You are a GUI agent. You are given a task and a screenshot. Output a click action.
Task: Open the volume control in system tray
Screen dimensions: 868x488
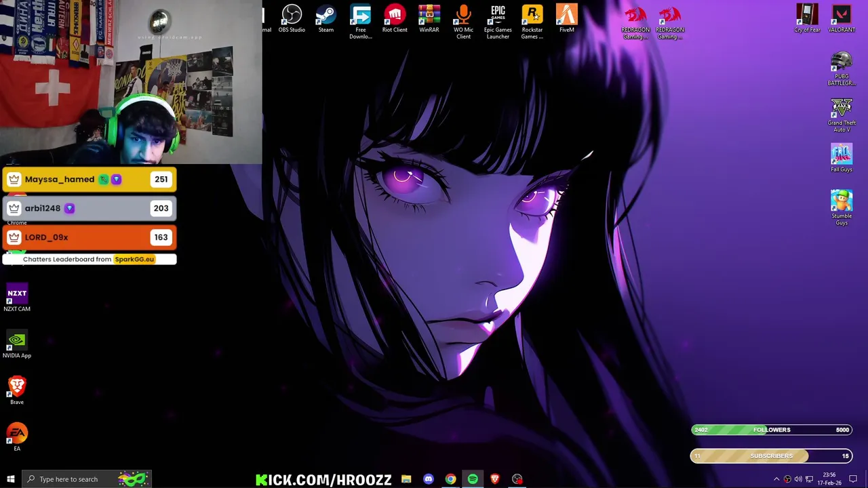coord(798,479)
